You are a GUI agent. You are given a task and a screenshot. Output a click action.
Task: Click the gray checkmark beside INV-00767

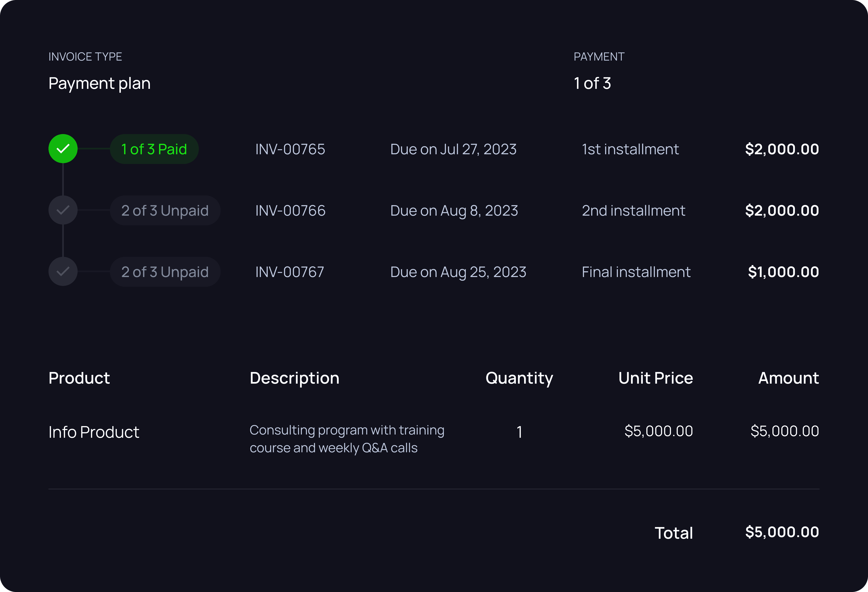pos(63,271)
